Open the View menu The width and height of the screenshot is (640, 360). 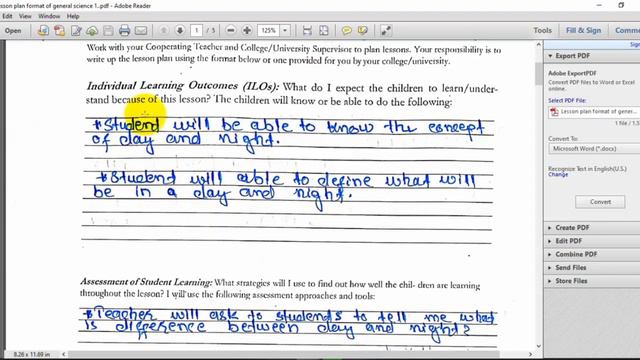tap(25, 16)
